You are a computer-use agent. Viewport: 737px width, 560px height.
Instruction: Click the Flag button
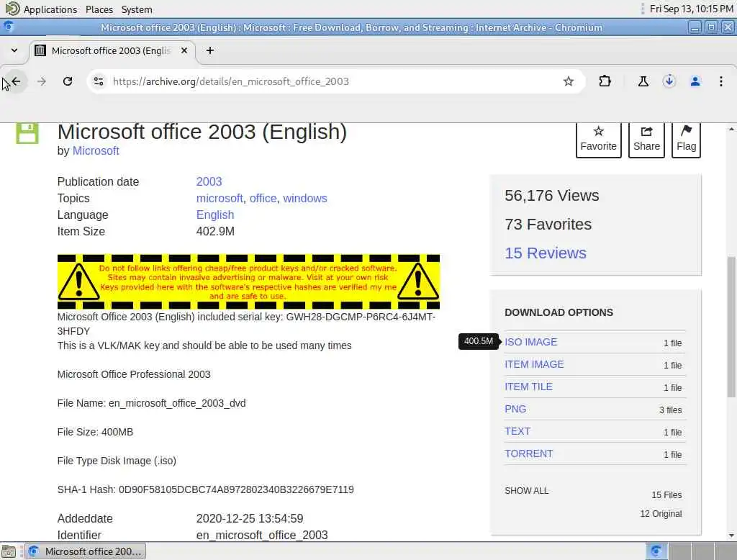[686, 140]
